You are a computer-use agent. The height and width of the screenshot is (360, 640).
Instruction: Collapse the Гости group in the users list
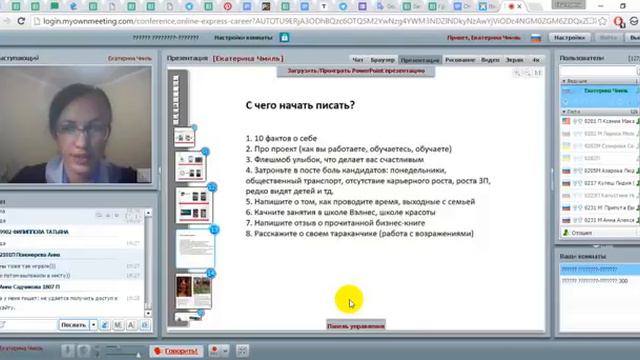pyautogui.click(x=564, y=111)
